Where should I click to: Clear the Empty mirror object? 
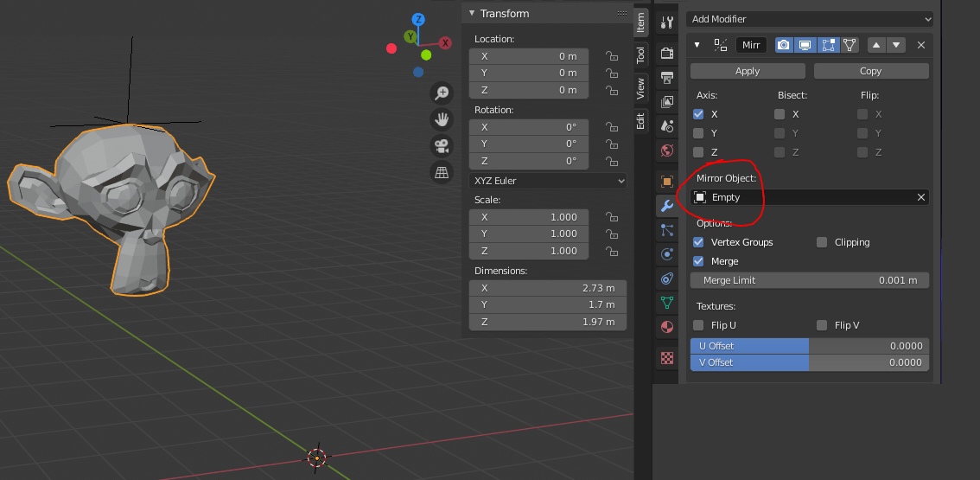click(920, 197)
